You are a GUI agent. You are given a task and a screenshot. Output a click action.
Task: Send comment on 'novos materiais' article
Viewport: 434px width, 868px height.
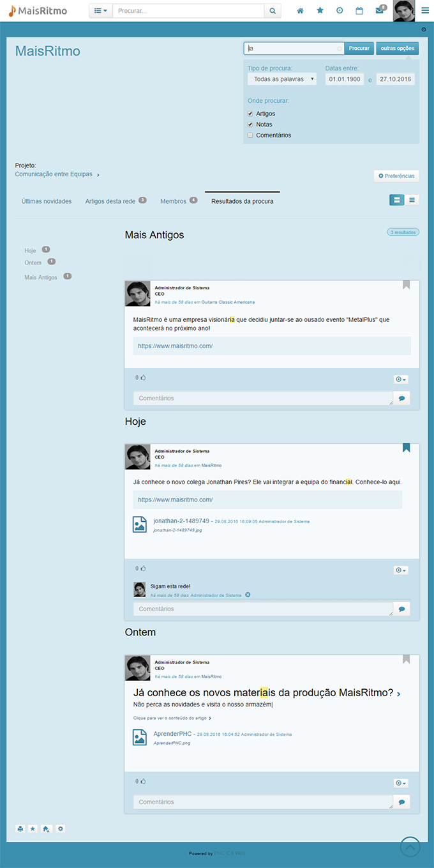click(401, 802)
